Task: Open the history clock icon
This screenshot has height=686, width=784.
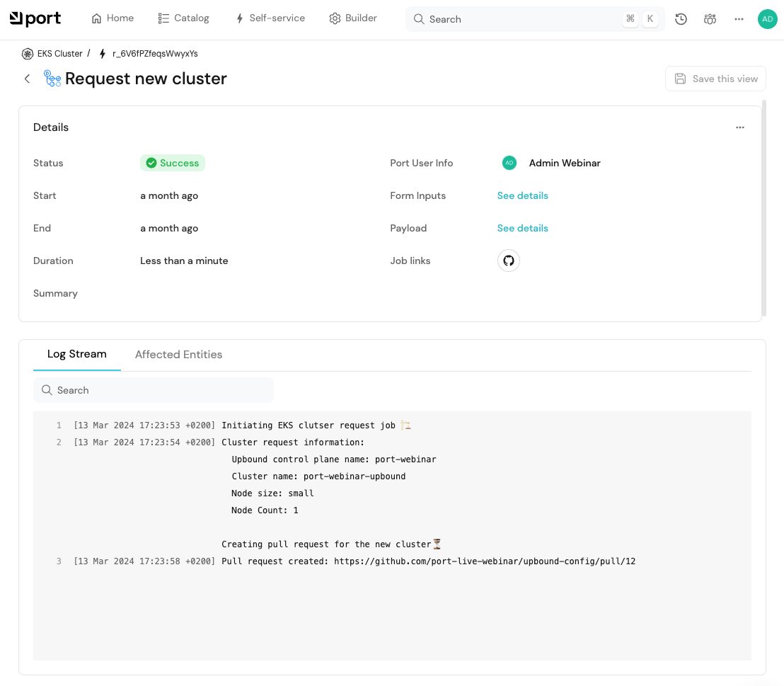Action: 681,19
